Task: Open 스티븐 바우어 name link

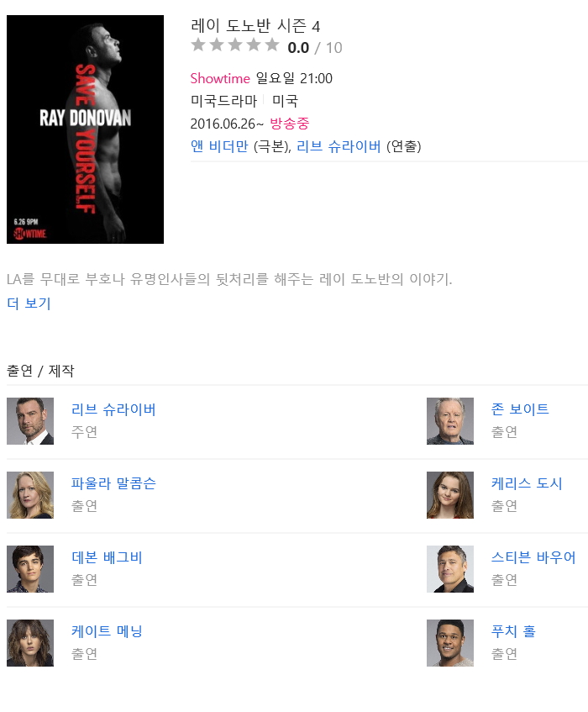Action: tap(533, 557)
